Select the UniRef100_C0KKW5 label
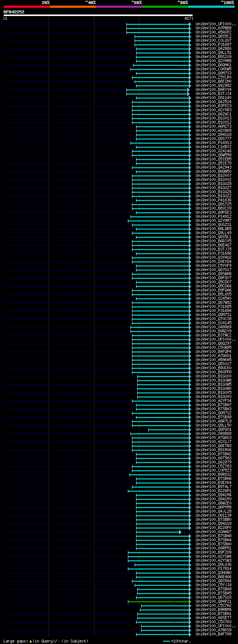Image resolution: width=238 pixels, height=644 pixels. tap(213, 69)
